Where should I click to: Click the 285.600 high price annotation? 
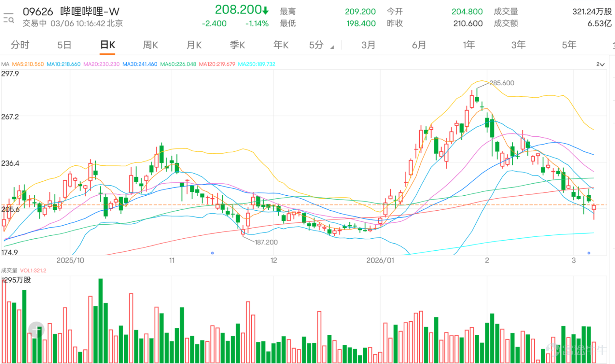502,83
